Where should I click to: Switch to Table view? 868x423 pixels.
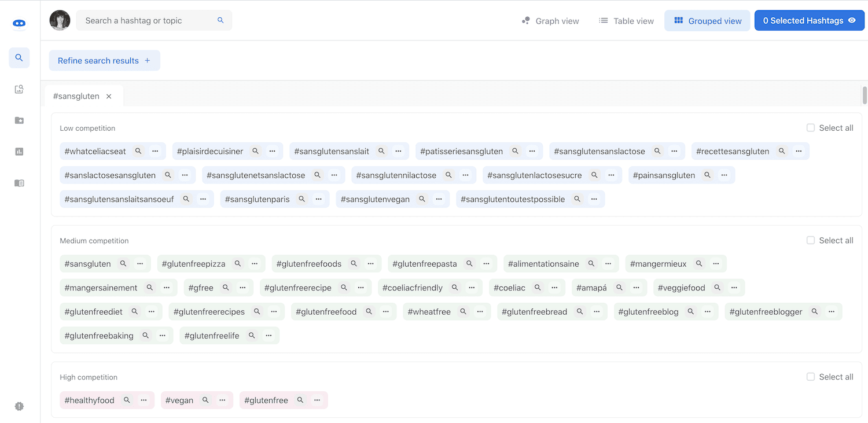[626, 21]
